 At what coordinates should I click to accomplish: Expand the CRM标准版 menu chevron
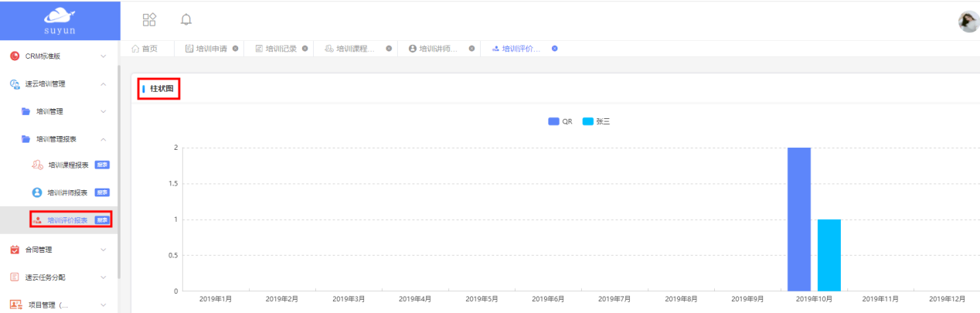click(x=104, y=56)
